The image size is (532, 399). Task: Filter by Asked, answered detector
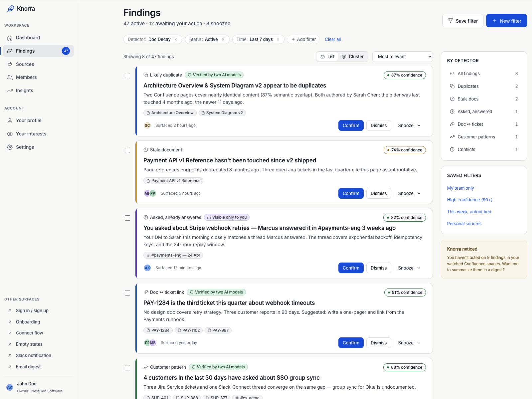click(484, 112)
